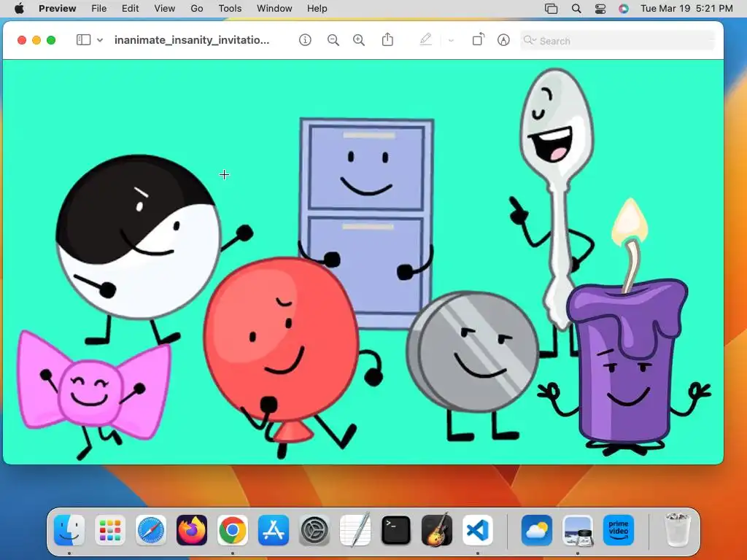Open the View menu
Viewport: 747px width, 560px height.
coord(165,9)
